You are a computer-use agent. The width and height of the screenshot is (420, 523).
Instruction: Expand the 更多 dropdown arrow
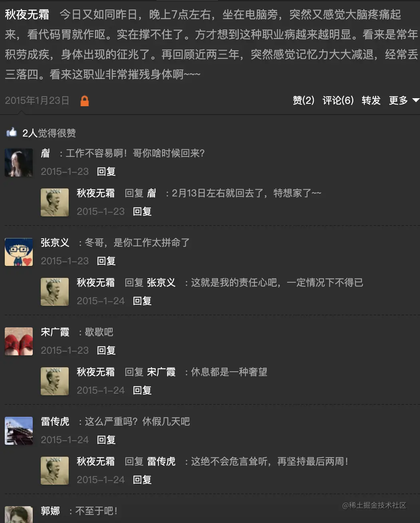416,100
